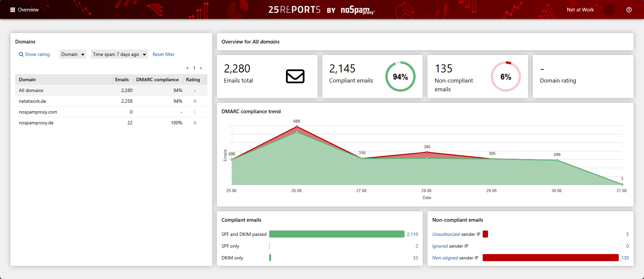The height and width of the screenshot is (279, 644).
Task: Open the Domain filter dropdown
Action: [x=72, y=54]
